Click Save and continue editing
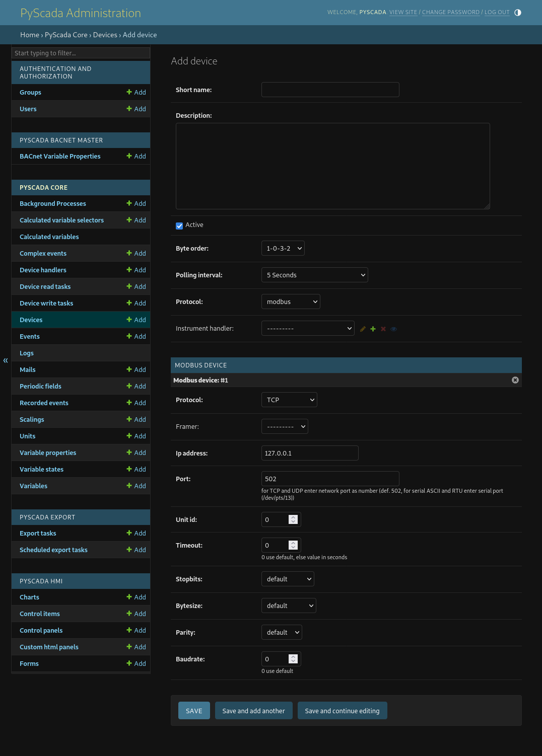 [343, 711]
